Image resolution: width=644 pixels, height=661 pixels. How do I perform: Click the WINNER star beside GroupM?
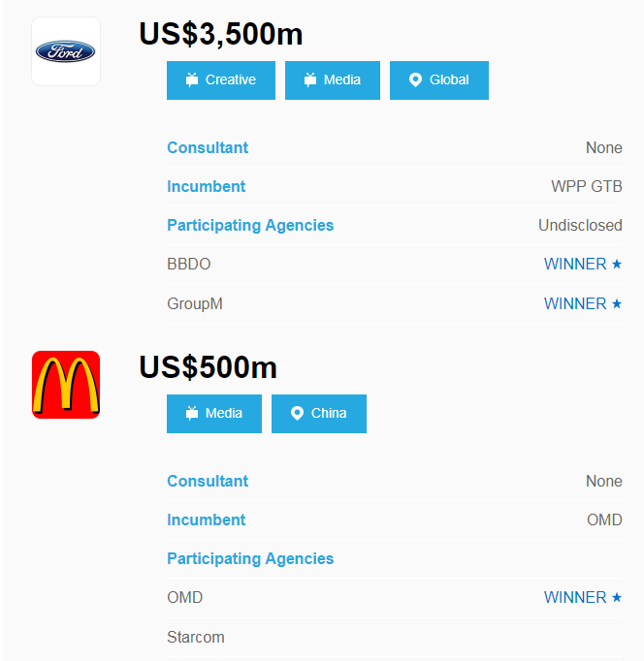pyautogui.click(x=617, y=304)
